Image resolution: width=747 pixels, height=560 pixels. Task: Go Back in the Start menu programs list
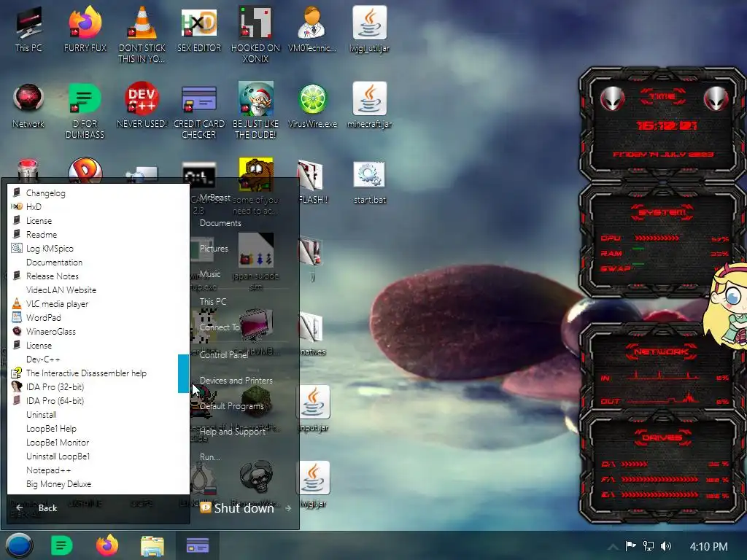pos(47,508)
